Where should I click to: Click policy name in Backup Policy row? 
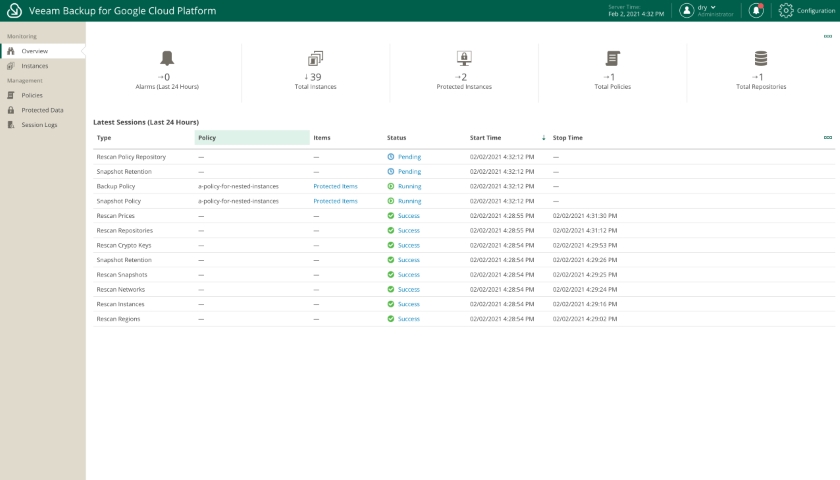coord(238,186)
